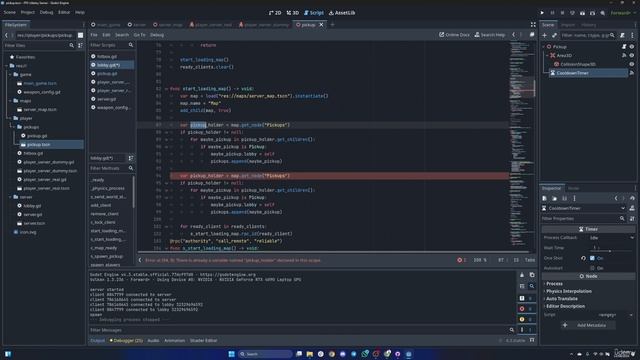
Task: Load a resource in the Inspector
Action: coord(554,198)
